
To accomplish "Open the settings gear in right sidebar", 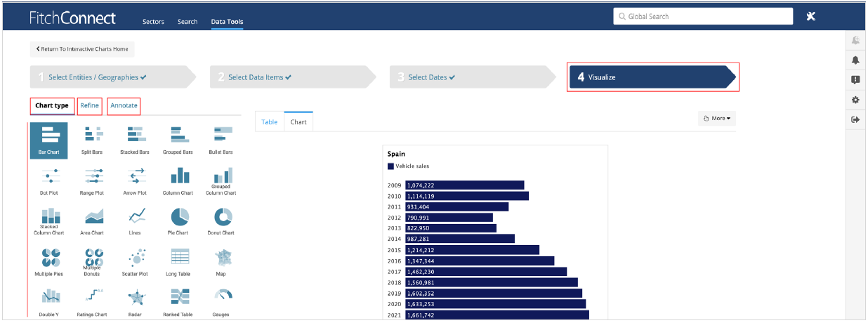I will point(855,100).
